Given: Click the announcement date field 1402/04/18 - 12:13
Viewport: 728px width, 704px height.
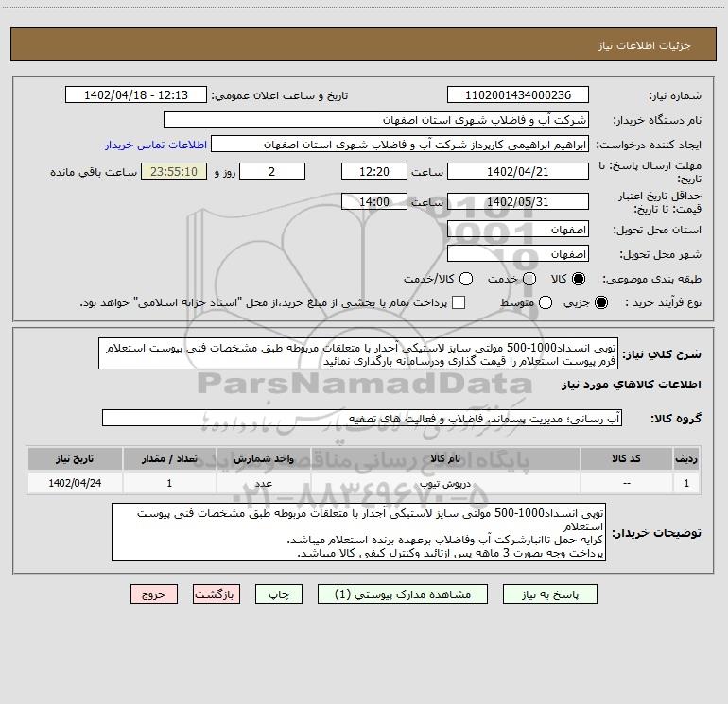Looking at the screenshot, I should [136, 95].
